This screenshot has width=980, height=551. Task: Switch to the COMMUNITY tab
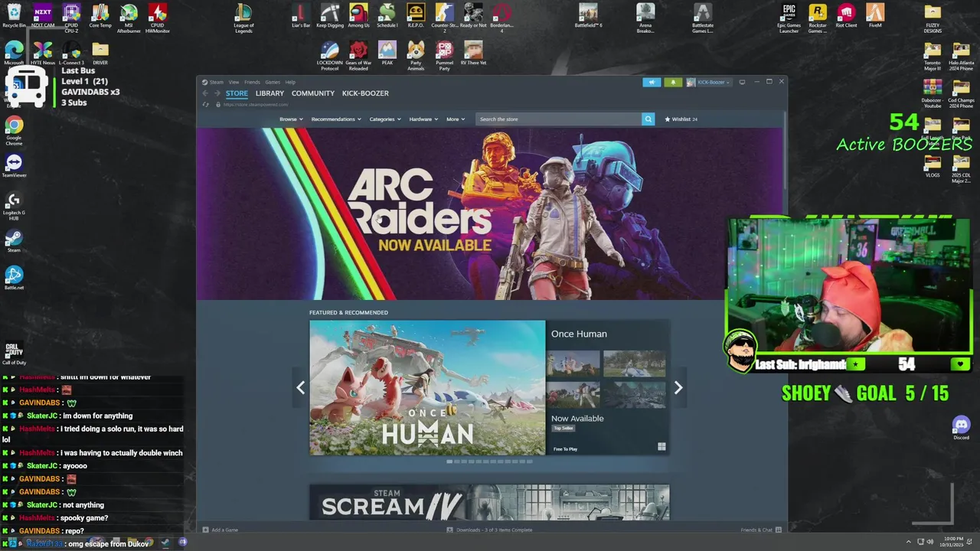tap(313, 93)
